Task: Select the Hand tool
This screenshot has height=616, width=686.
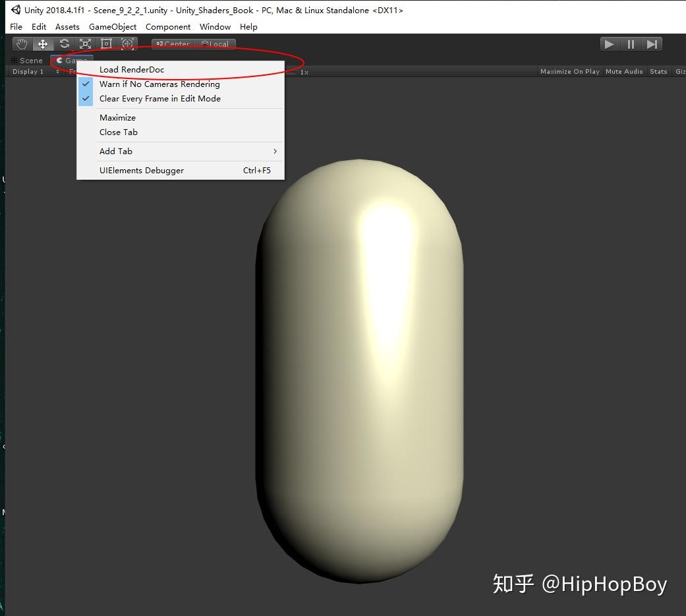Action: (22, 44)
